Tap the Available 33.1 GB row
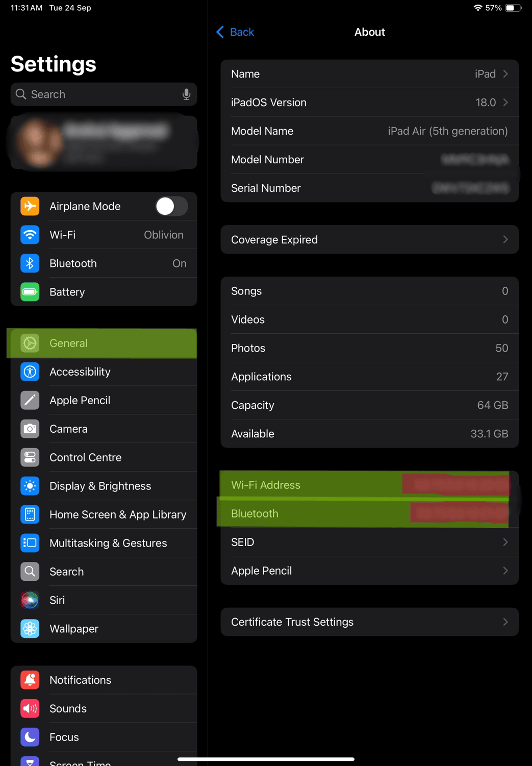The height and width of the screenshot is (766, 532). (369, 434)
